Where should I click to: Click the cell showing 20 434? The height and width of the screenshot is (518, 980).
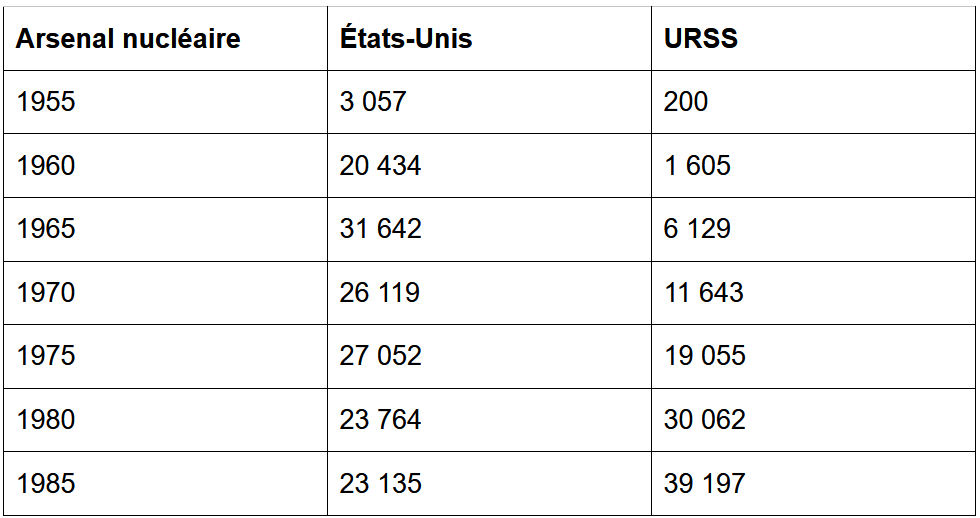point(489,166)
